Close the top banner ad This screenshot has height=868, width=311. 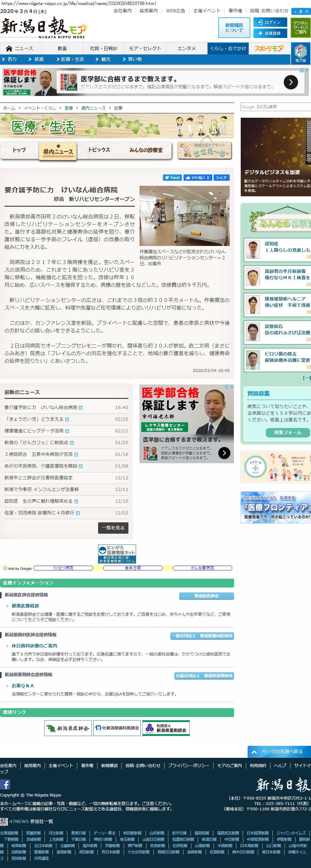tap(307, 70)
